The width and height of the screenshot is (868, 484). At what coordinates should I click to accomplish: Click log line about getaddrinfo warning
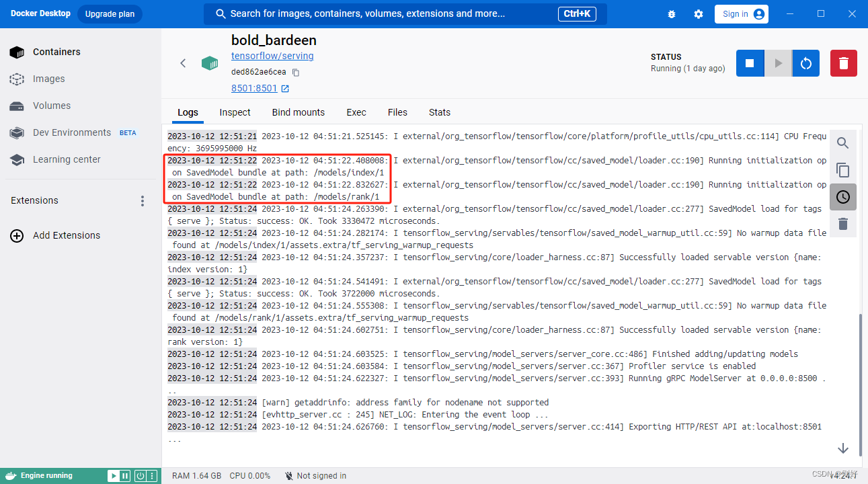pyautogui.click(x=358, y=403)
